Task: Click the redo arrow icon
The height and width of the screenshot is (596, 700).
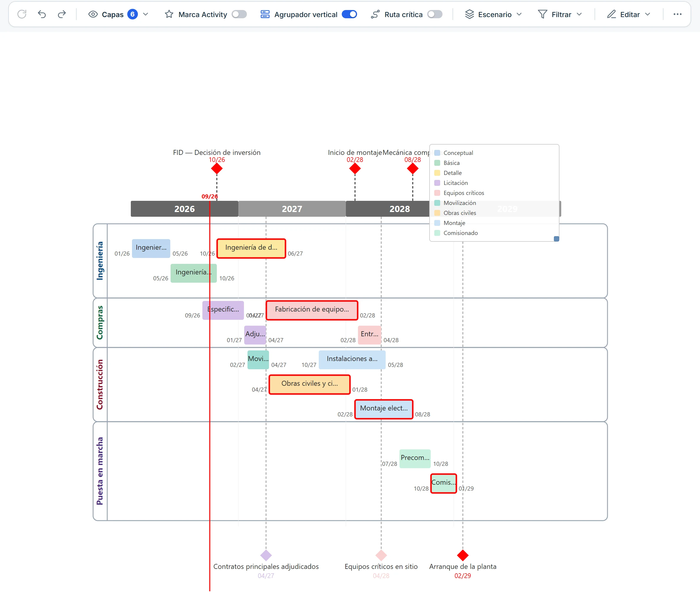Action: click(62, 14)
